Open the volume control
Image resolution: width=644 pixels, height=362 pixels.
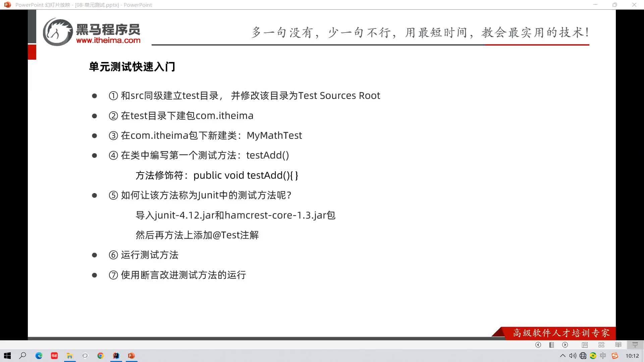point(573,356)
